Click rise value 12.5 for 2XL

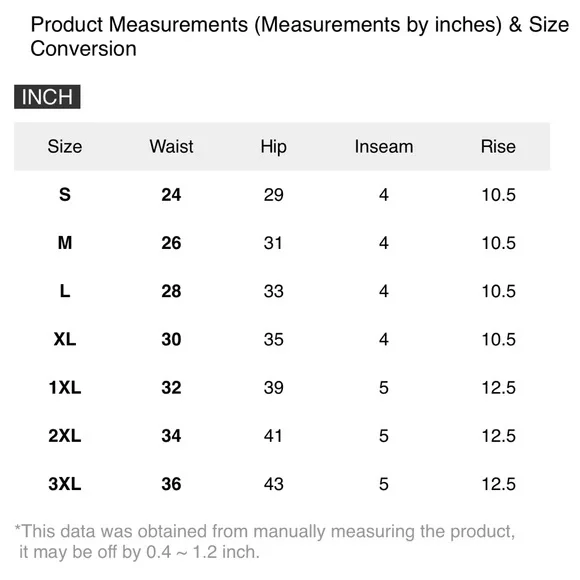[498, 436]
